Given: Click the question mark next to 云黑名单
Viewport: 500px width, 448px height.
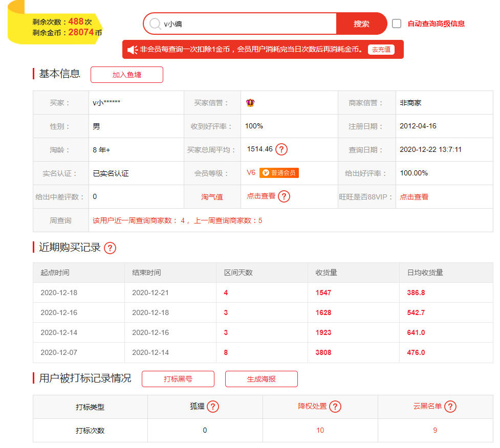Looking at the screenshot, I should pos(450,407).
